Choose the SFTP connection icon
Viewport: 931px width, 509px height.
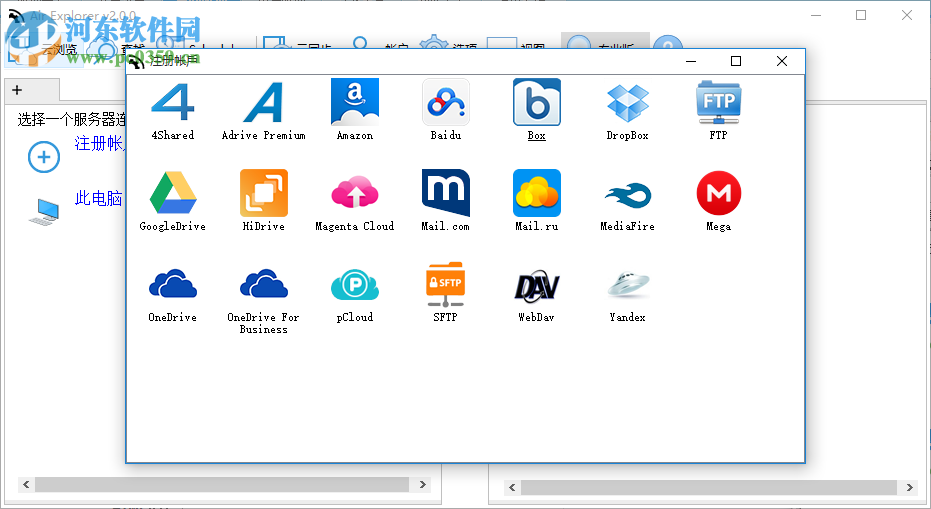(x=445, y=284)
